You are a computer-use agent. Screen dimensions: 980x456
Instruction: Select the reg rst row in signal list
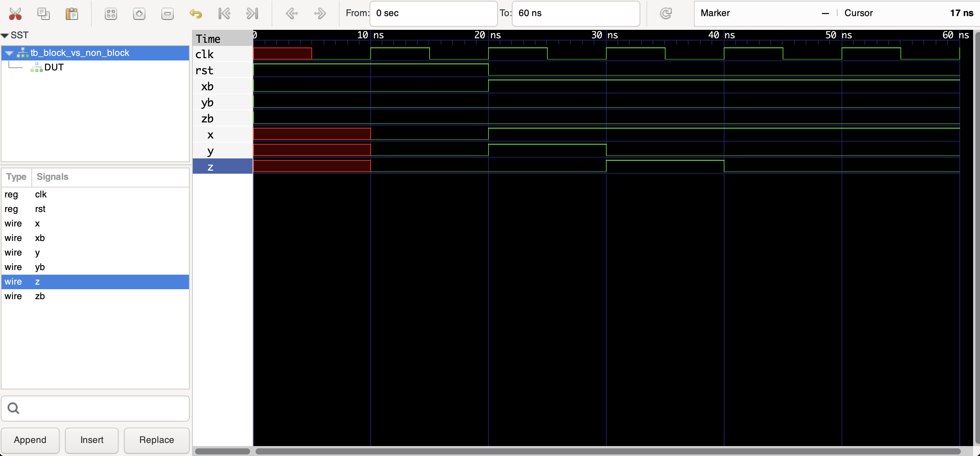pos(95,209)
